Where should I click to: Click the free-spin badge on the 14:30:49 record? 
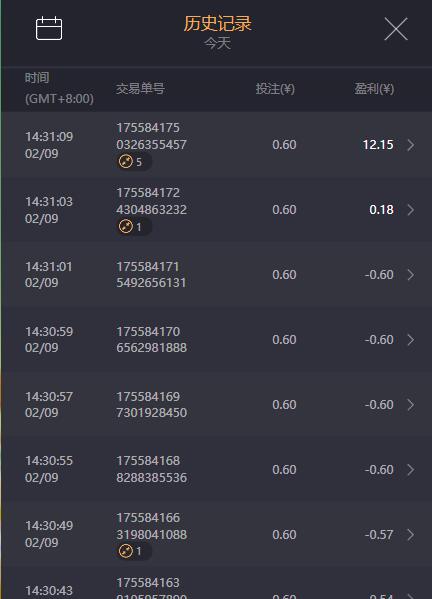[x=132, y=551]
